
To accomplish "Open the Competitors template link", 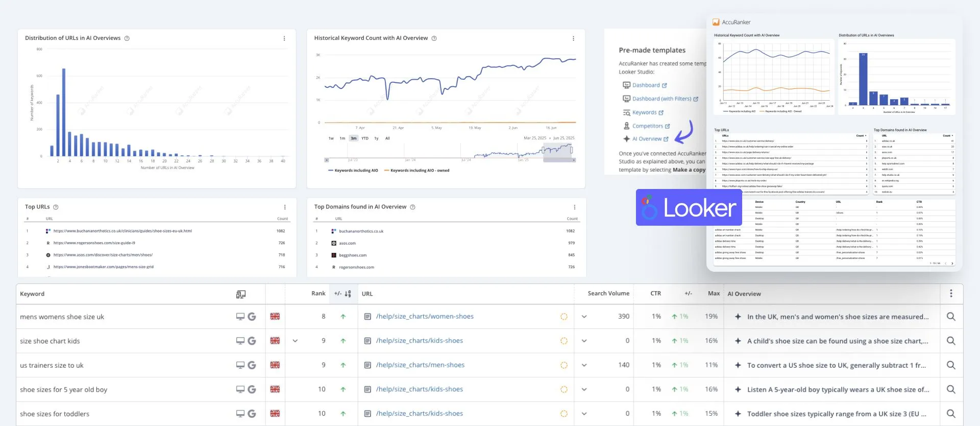I will [x=647, y=126].
